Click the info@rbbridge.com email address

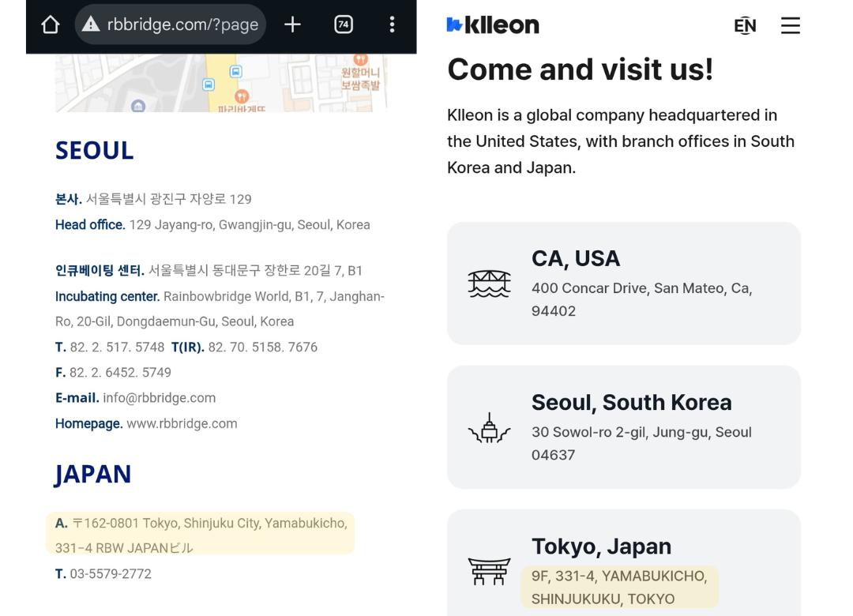[x=159, y=398]
